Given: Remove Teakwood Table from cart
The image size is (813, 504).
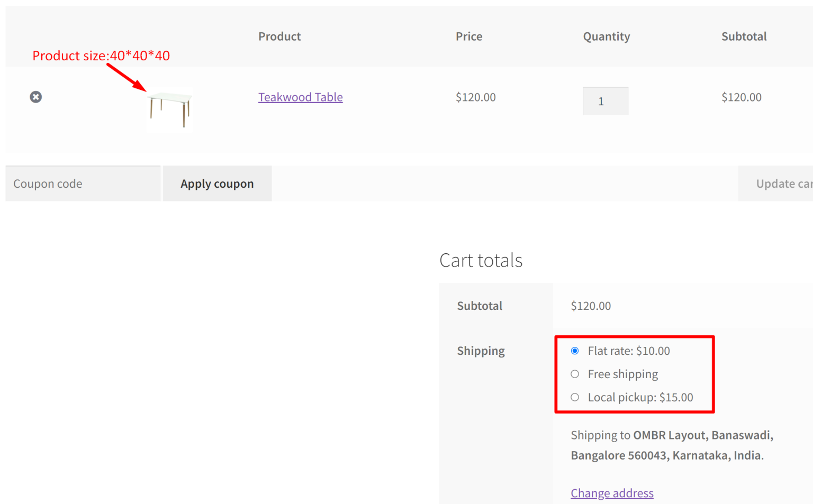Looking at the screenshot, I should [35, 97].
